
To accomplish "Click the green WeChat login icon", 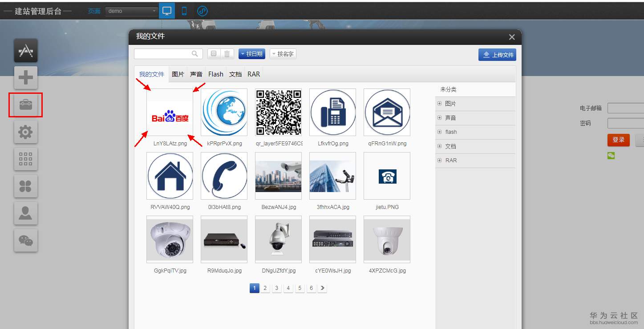I will coord(611,156).
